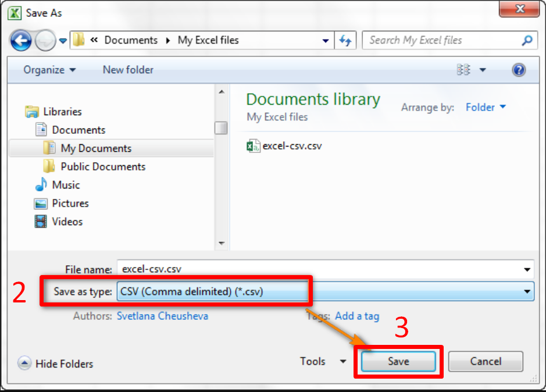Viewport: 546px width, 392px height.
Task: Click the Pictures library icon
Action: [x=41, y=204]
